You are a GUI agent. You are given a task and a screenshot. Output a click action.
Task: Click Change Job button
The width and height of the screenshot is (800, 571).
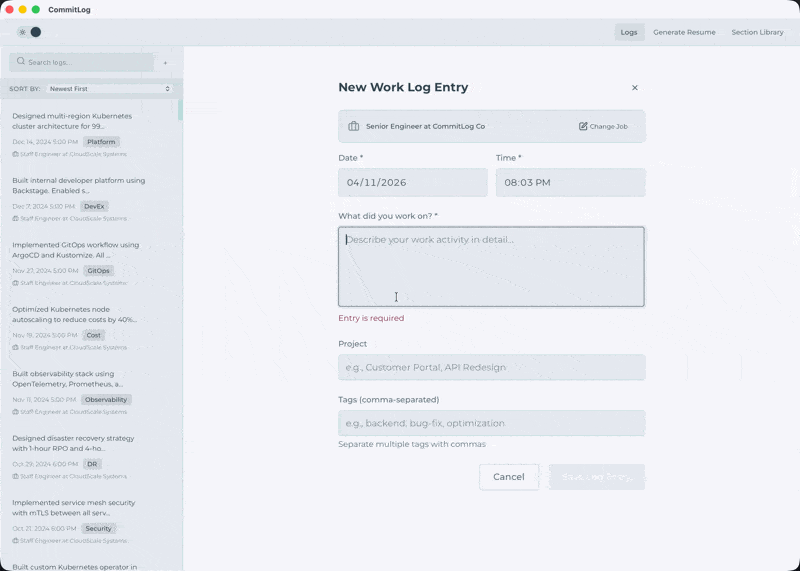[603, 126]
